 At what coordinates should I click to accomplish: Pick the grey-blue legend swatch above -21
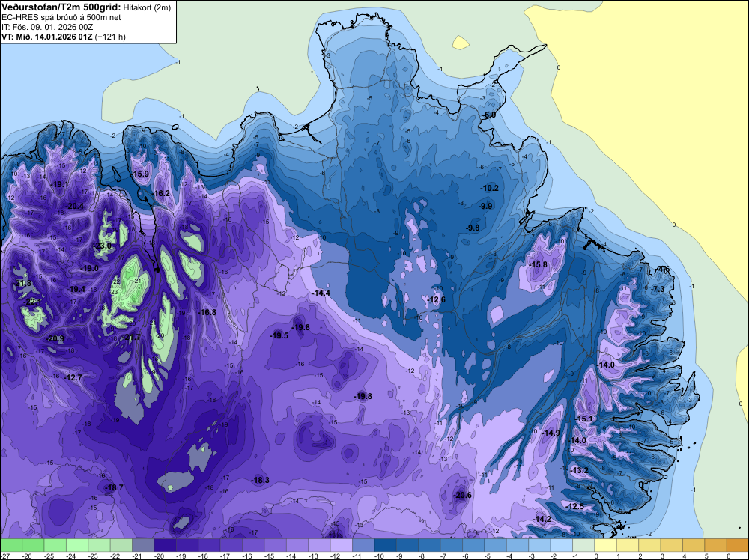[x=143, y=545]
